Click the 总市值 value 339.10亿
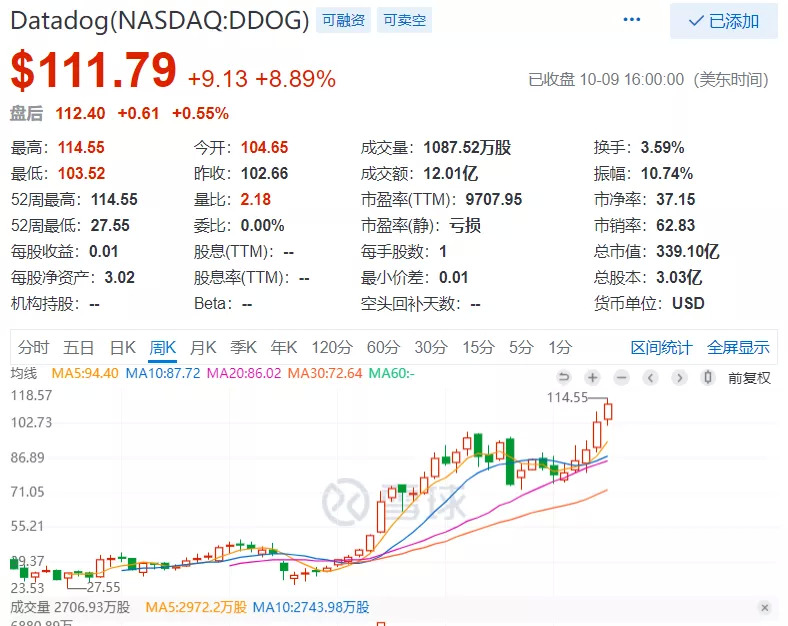788x626 pixels. 687,252
